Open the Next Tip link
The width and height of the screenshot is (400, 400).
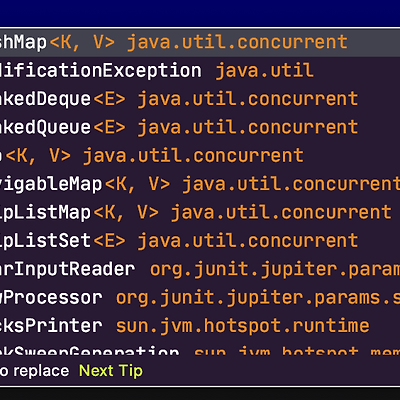pyautogui.click(x=111, y=371)
